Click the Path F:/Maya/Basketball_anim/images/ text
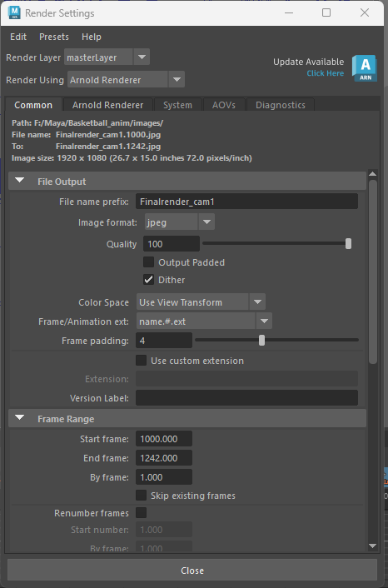This screenshot has height=588, width=388. [87, 123]
